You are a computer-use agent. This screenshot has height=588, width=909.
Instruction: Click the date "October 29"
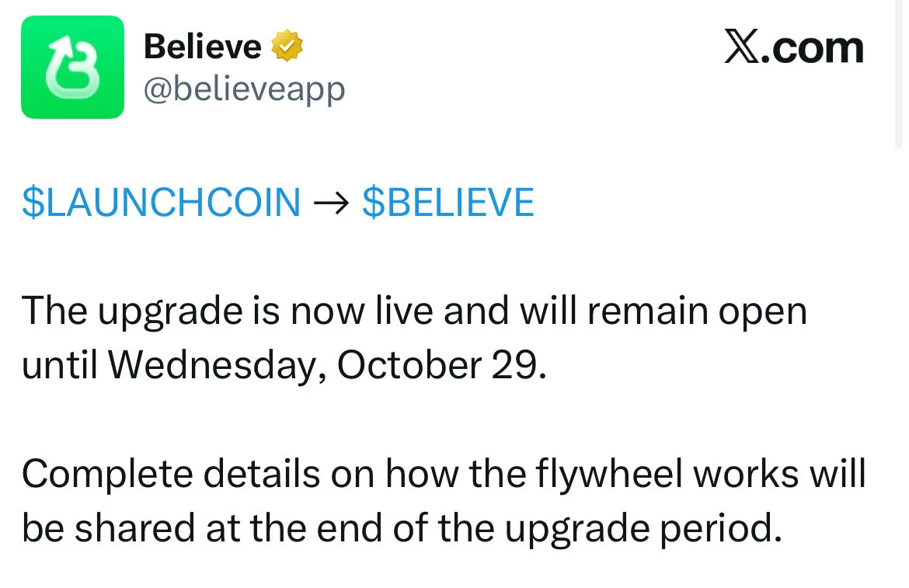(x=437, y=365)
